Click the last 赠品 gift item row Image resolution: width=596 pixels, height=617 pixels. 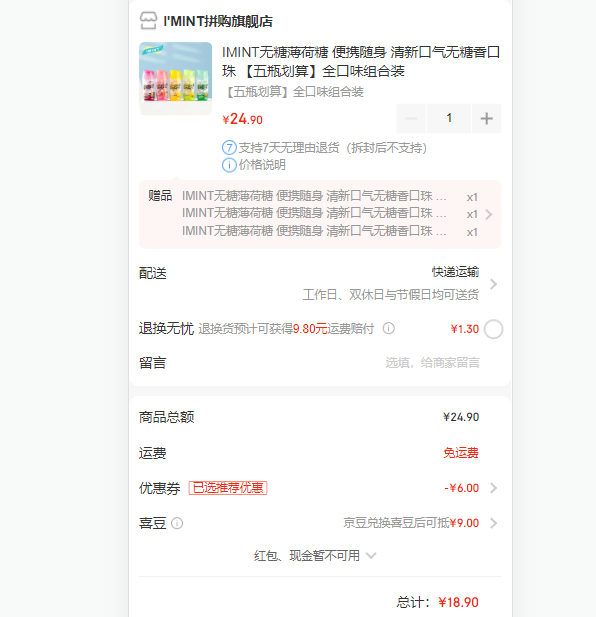(x=330, y=231)
